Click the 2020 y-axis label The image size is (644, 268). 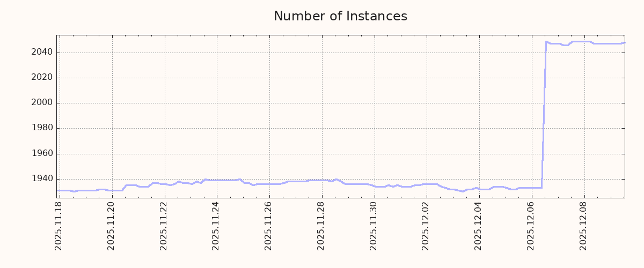(x=41, y=78)
